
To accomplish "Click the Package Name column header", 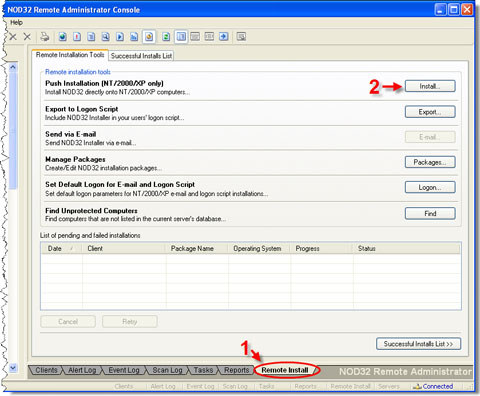I will (x=197, y=248).
